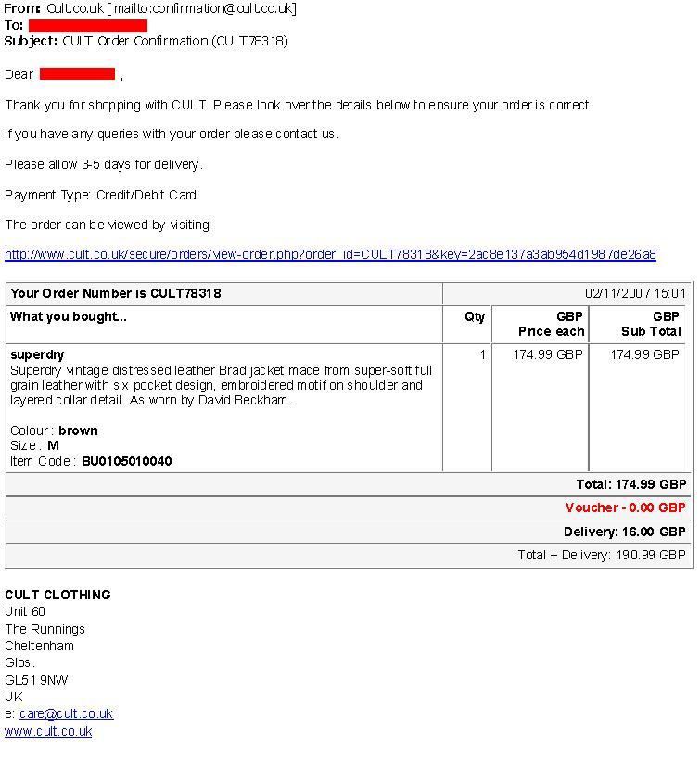Click the GBP Sub Total column header

point(651,324)
